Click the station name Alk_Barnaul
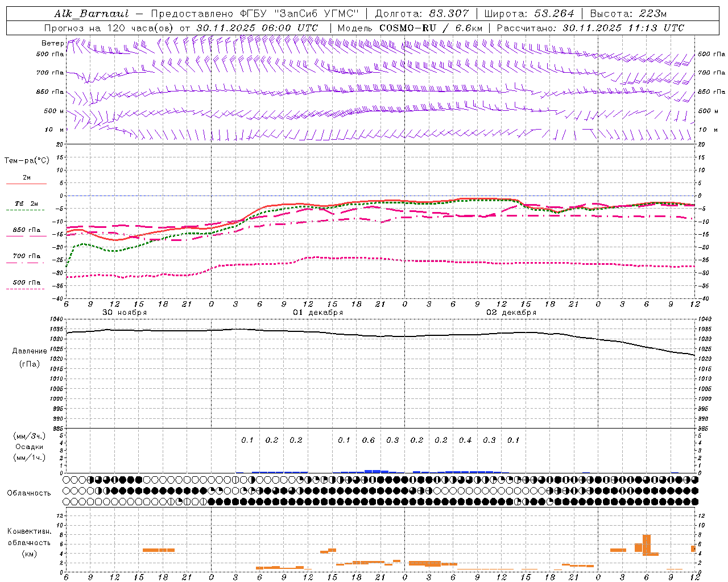The image size is (728, 582). [92, 14]
